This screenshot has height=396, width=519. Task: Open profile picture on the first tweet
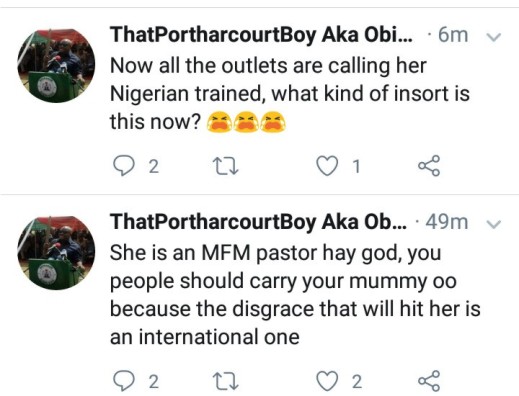[56, 66]
